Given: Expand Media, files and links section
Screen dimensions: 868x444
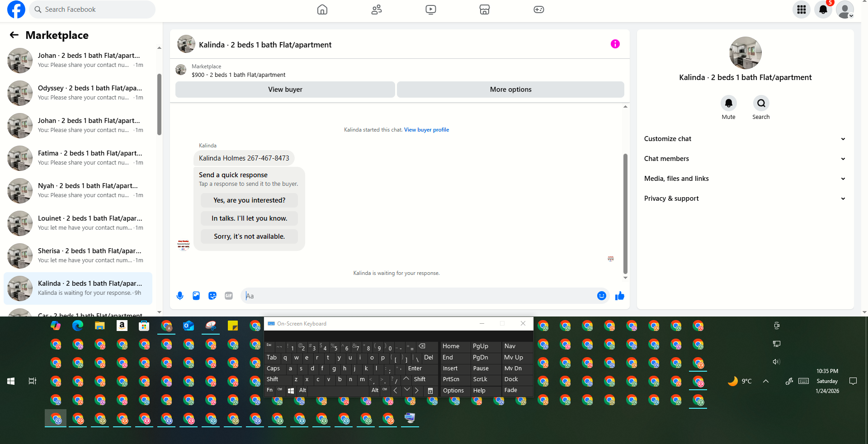Looking at the screenshot, I should point(745,179).
